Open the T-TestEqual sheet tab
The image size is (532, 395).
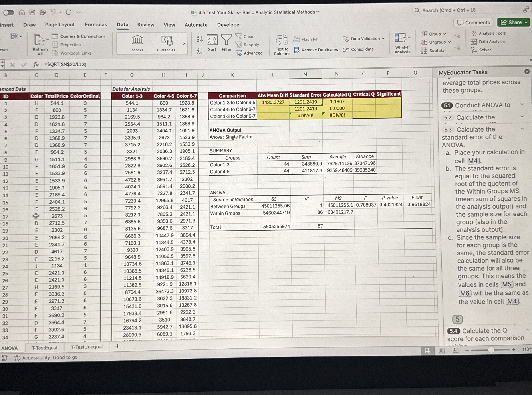[44, 347]
